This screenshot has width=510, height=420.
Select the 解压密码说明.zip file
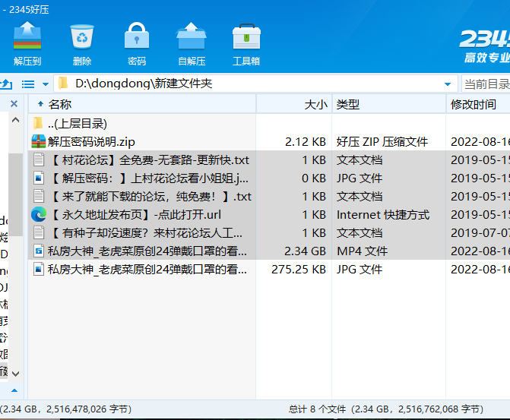[x=90, y=141]
